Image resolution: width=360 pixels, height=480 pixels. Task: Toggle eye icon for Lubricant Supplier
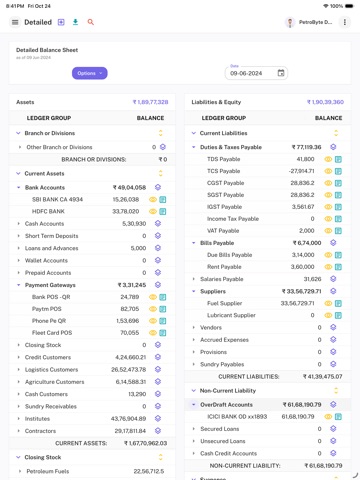(328, 315)
